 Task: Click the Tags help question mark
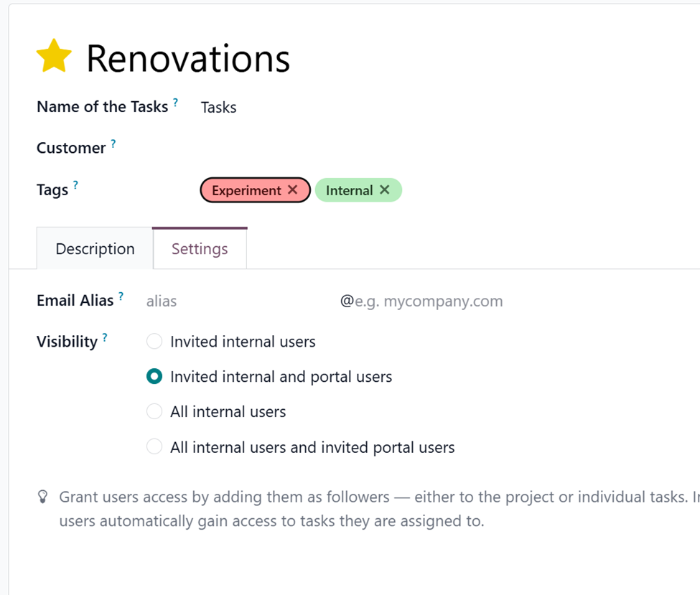click(75, 186)
